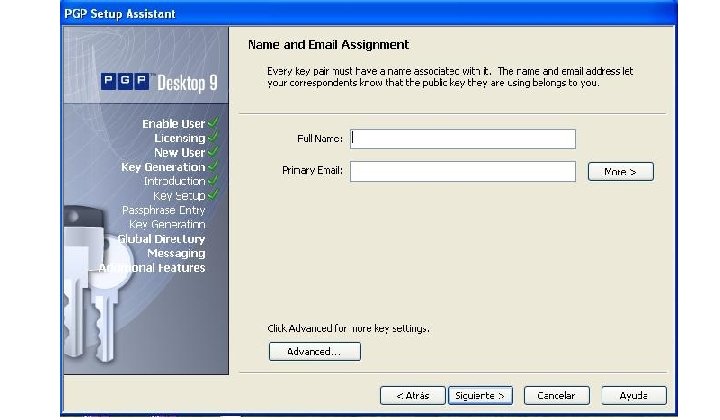This screenshot has height=420, width=720.
Task: Click the PGP Setup Assistant title bar
Action: 369,14
